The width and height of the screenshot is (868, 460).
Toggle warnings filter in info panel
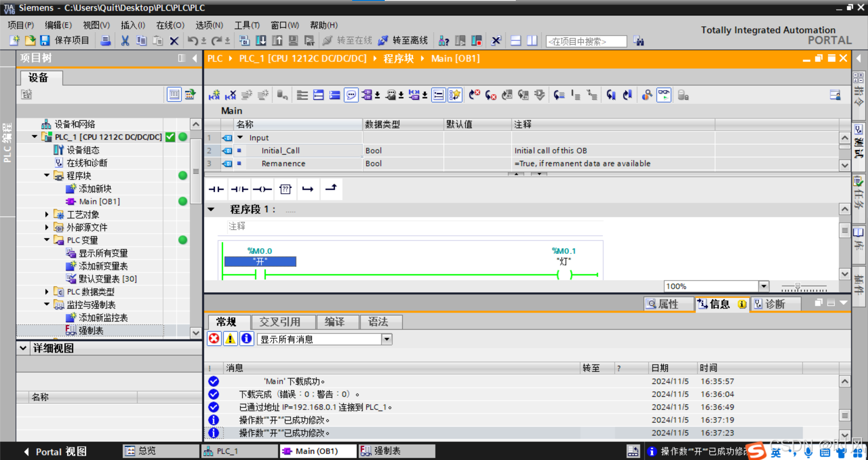coord(230,339)
